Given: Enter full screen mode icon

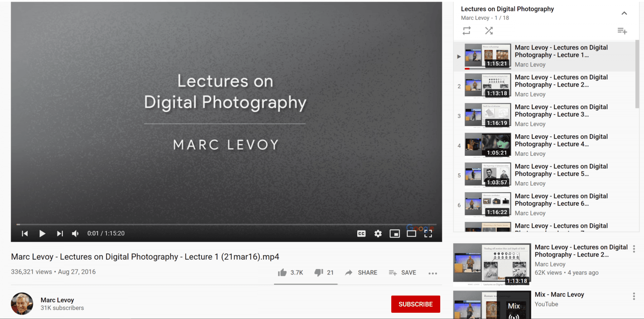Looking at the screenshot, I should (428, 233).
